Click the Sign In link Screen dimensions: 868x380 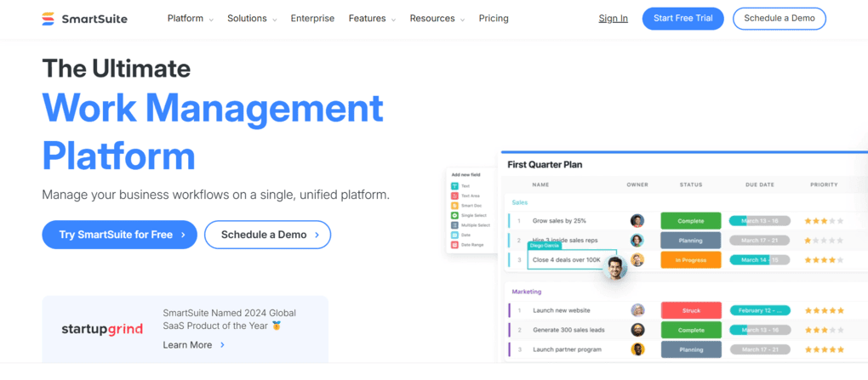[x=614, y=18]
